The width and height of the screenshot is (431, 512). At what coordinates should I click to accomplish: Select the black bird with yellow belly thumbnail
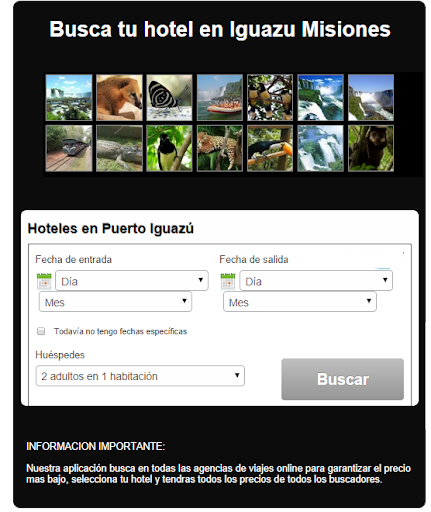169,148
